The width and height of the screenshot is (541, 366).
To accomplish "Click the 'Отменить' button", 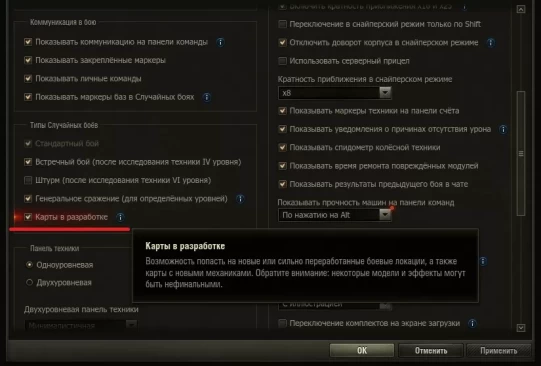I will (x=431, y=350).
